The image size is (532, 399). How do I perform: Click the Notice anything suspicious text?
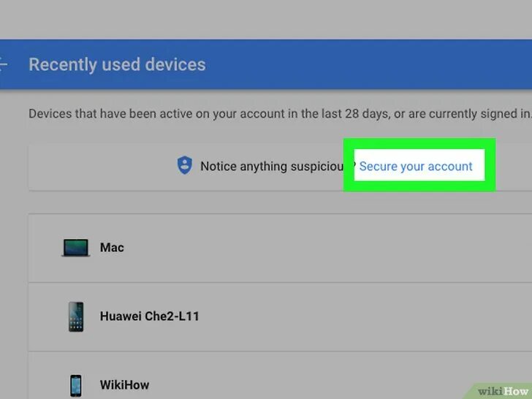(272, 167)
